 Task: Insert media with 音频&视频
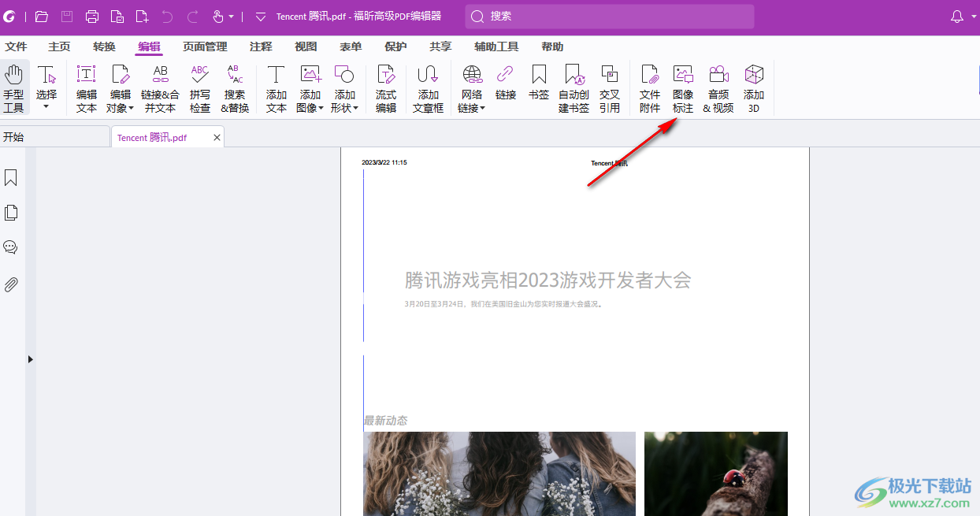(x=718, y=88)
